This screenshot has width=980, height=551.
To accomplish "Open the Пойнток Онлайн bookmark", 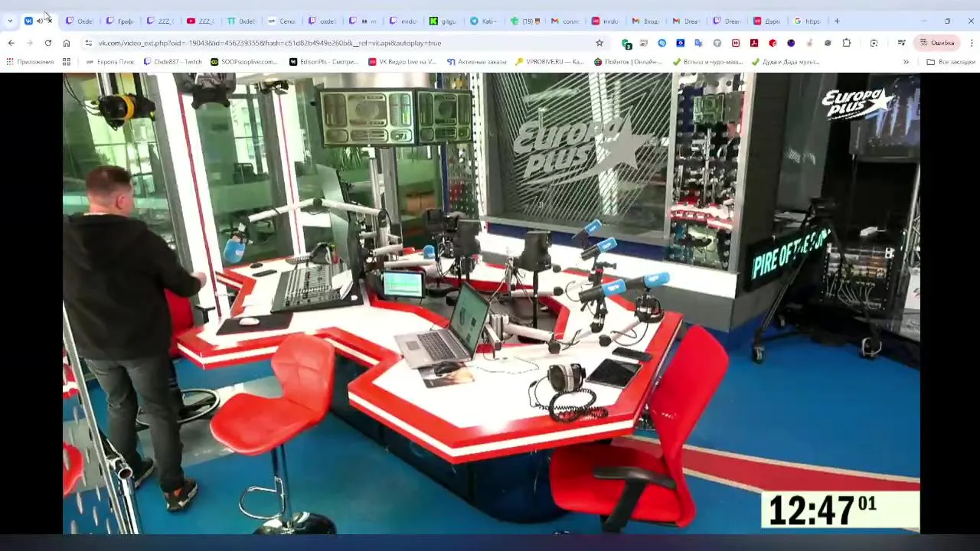I will 628,62.
